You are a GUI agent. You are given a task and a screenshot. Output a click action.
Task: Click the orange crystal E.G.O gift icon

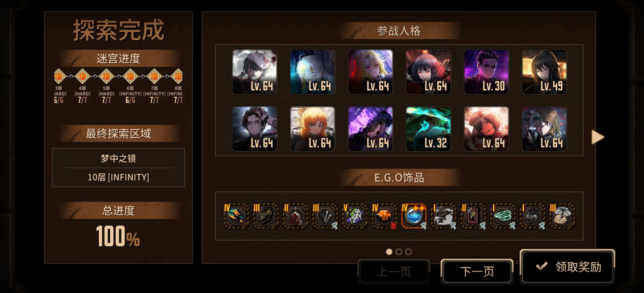[384, 216]
